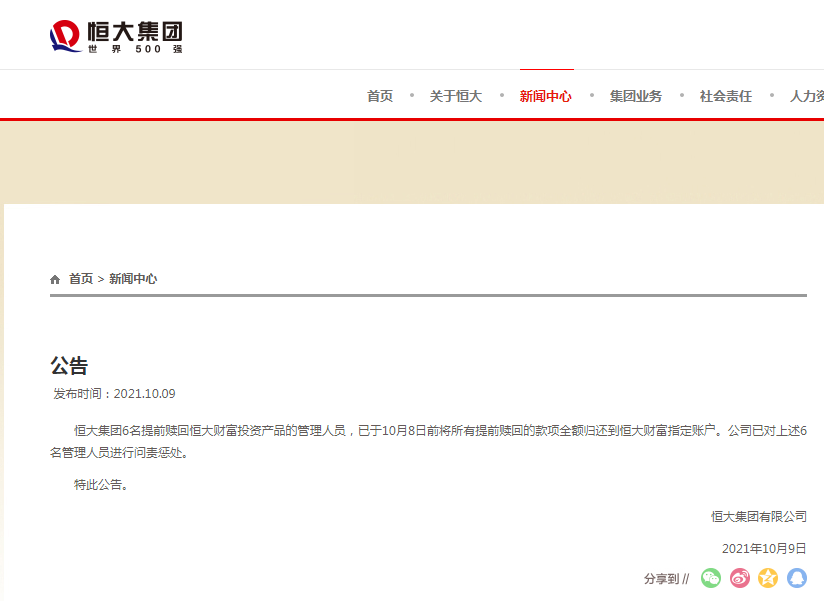Click the breadcrumb home icon
This screenshot has width=824, height=601.
55,279
